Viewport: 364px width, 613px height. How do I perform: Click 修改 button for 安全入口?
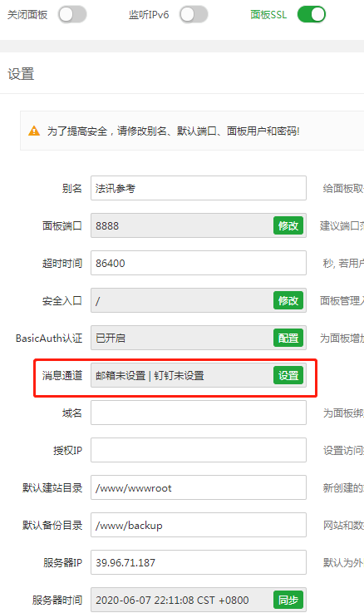[x=288, y=300]
